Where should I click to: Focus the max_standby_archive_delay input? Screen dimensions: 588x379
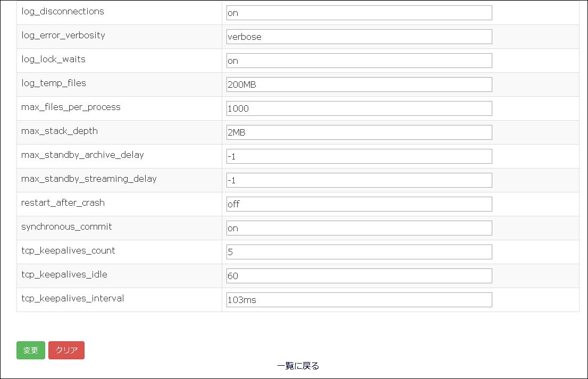359,156
